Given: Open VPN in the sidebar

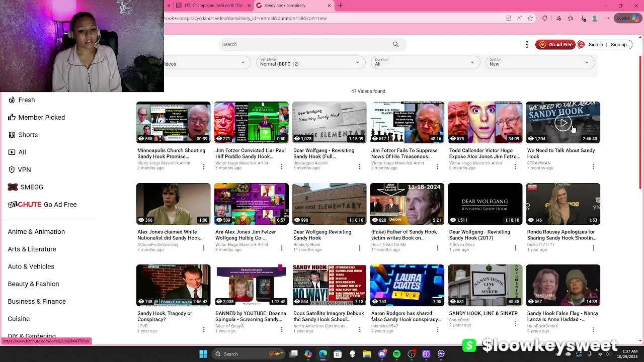Looking at the screenshot, I should click(20, 169).
